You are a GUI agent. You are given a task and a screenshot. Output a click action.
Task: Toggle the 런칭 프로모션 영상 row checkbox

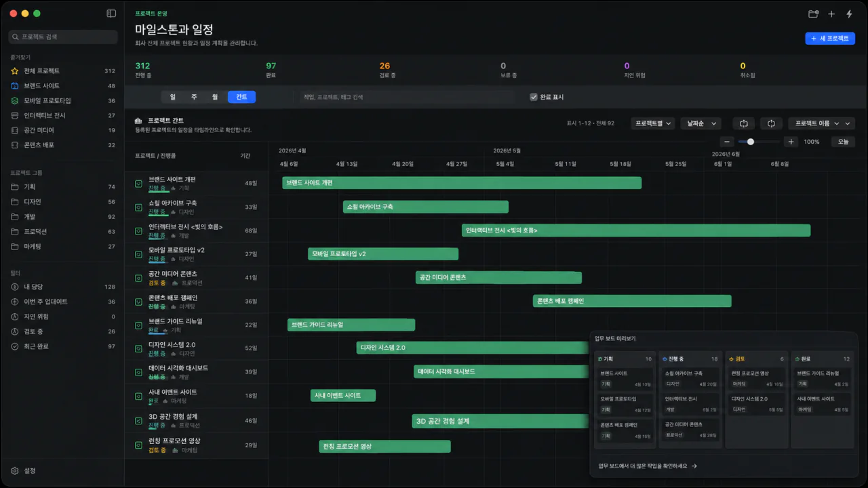click(138, 445)
